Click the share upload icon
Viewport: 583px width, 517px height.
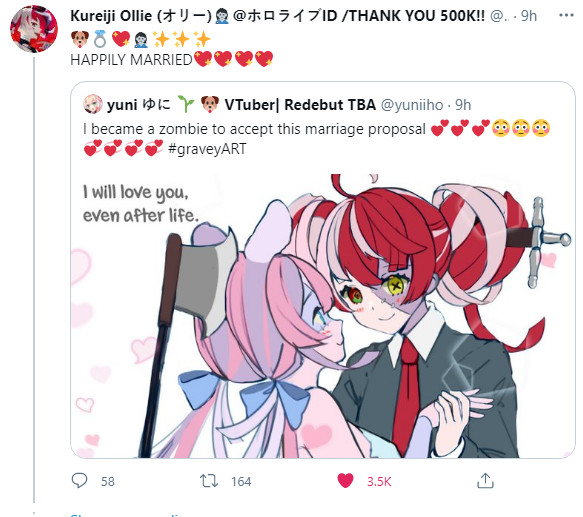click(485, 481)
